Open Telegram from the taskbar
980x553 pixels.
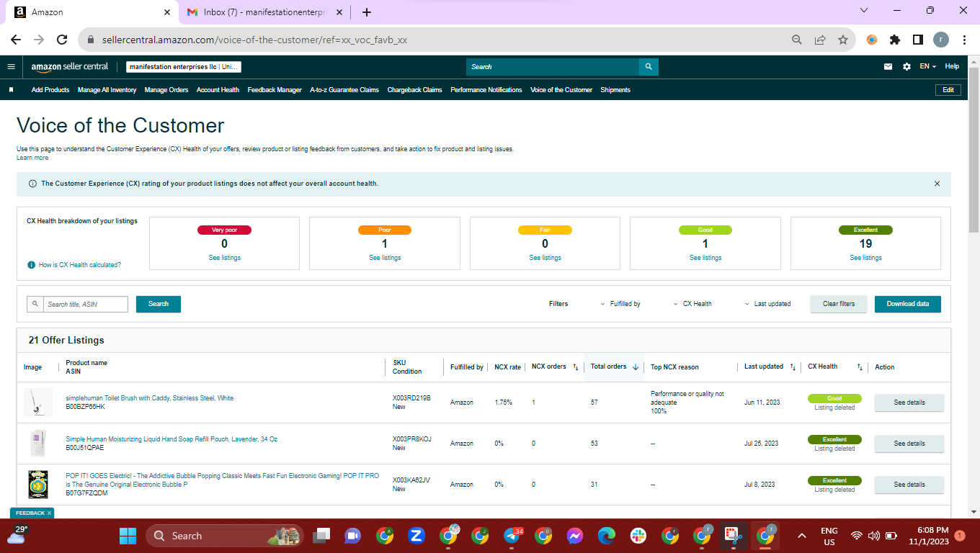(x=512, y=536)
